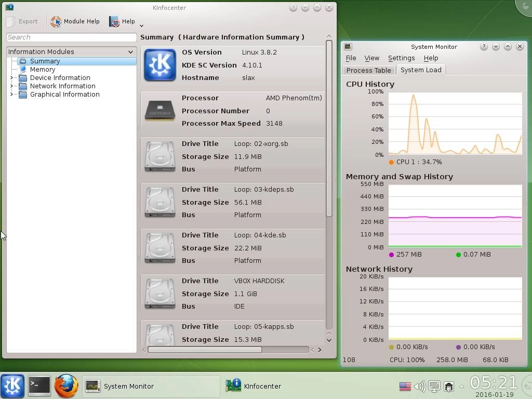Click the CPU History graph
This screenshot has height=399, width=532.
(x=455, y=124)
